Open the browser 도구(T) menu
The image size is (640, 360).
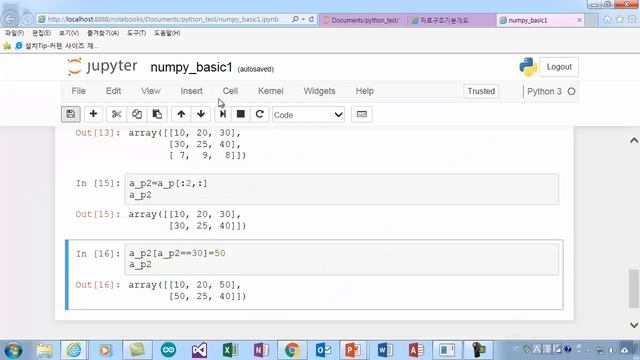pyautogui.click(x=136, y=33)
